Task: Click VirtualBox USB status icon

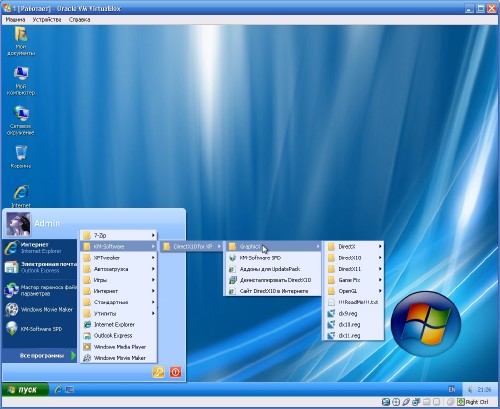Action: point(406,402)
